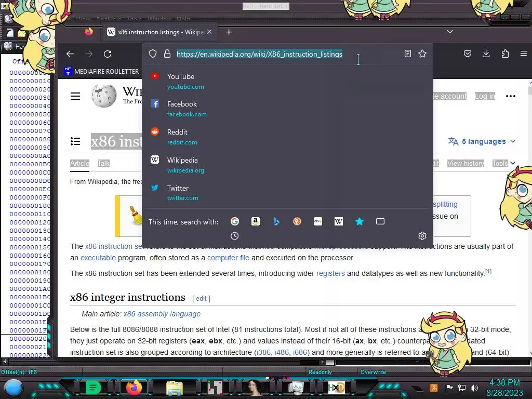Viewport: 532px width, 399px height.
Task: Expand the list all tabs chevron
Action: click(x=450, y=32)
